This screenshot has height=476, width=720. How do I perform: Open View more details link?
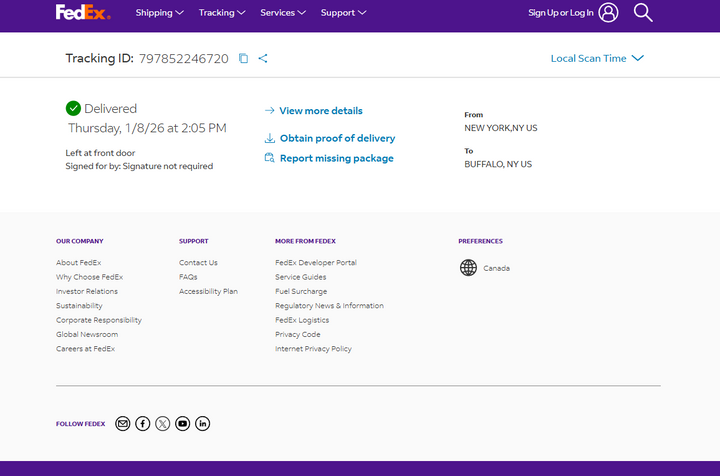coord(321,111)
